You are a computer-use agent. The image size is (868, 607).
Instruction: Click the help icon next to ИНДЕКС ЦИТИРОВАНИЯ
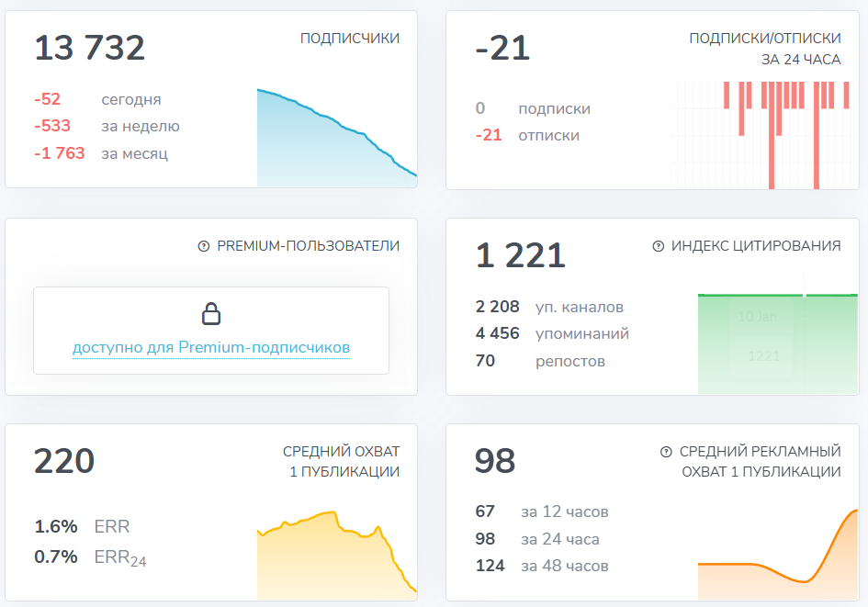point(657,245)
